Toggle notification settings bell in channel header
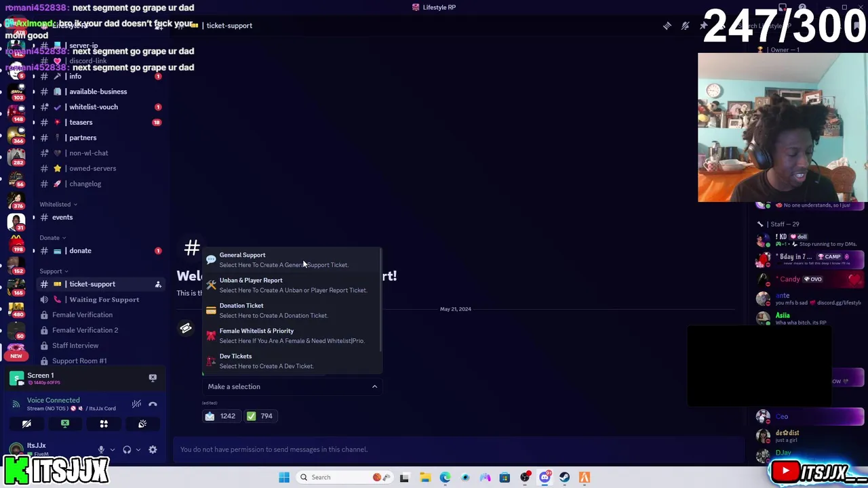The image size is (868, 488). click(686, 26)
